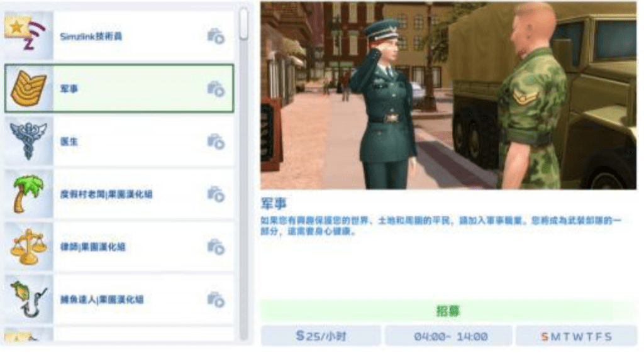Choose the Simzlink career list entry
The width and height of the screenshot is (644, 354).
(119, 36)
